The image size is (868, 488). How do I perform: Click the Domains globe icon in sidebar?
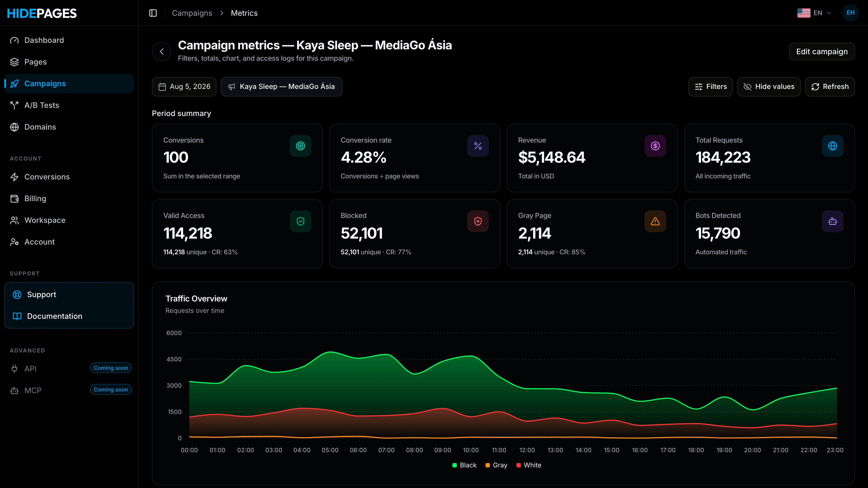pos(14,127)
